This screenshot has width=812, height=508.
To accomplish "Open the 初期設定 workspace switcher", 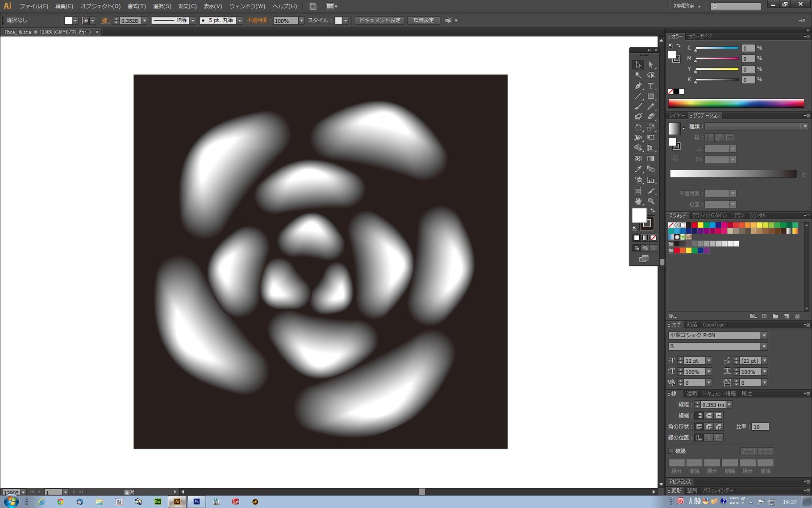I will [x=687, y=6].
